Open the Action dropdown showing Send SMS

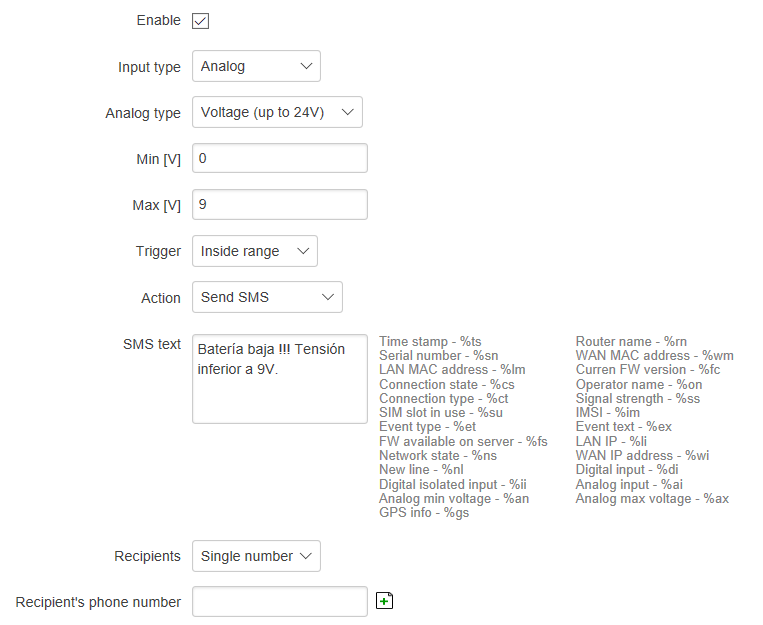coord(267,297)
